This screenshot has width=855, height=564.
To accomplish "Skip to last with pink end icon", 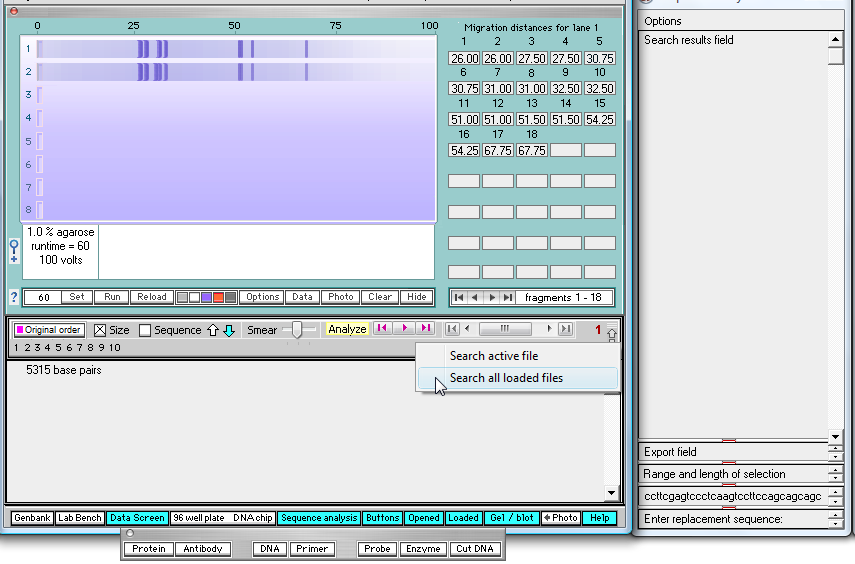I will (426, 329).
